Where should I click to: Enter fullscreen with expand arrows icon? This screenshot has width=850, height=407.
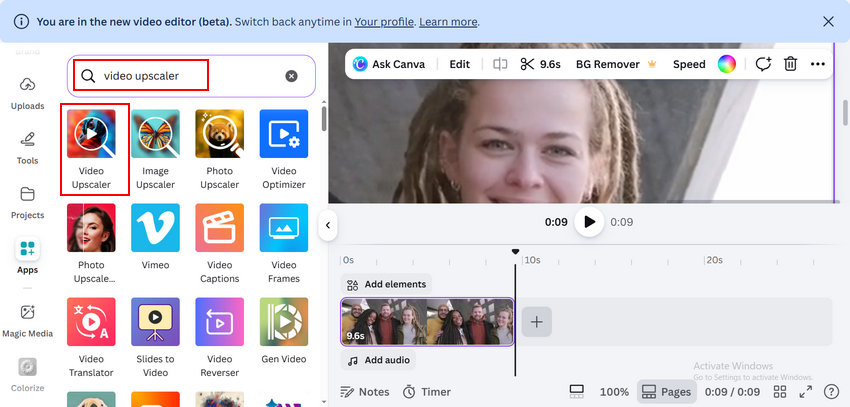pos(806,392)
